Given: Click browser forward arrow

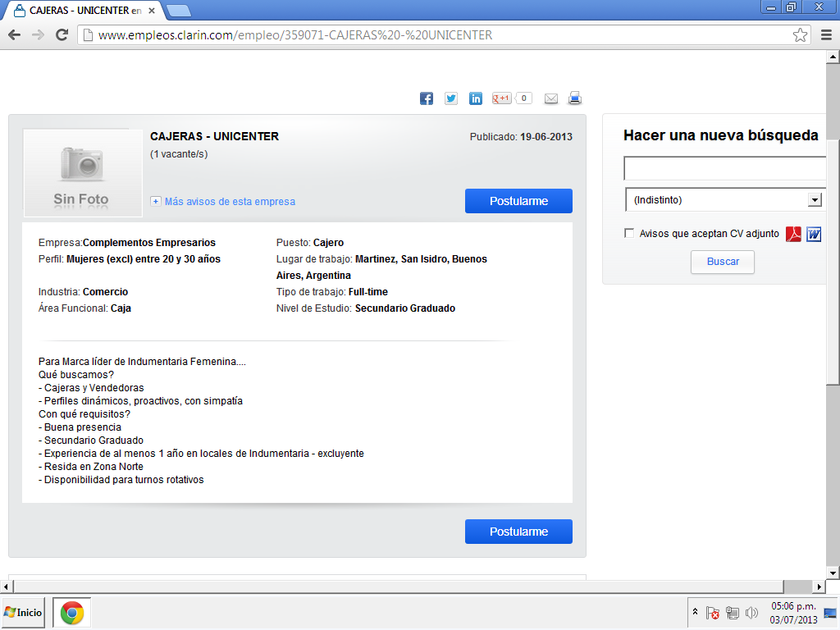Looking at the screenshot, I should tap(38, 34).
